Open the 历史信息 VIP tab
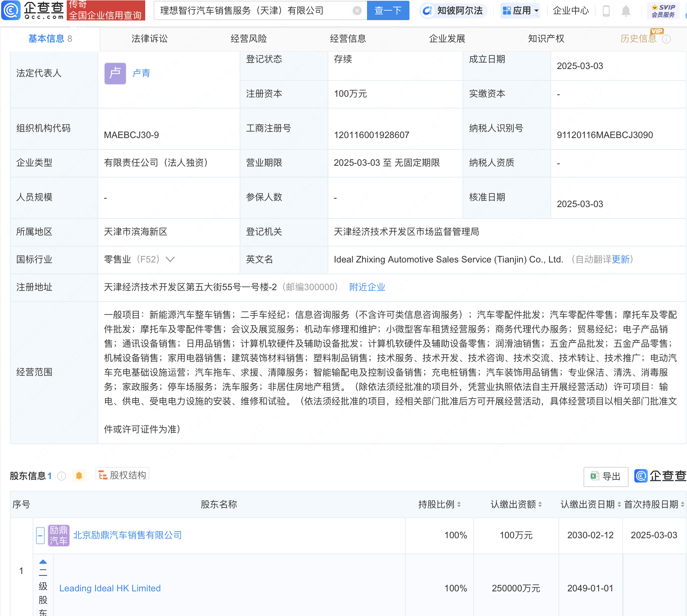Viewport: 687px width, 616px height. pyautogui.click(x=638, y=39)
